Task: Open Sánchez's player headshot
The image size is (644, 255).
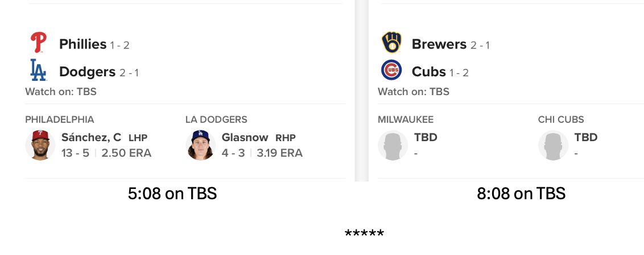Action: coord(40,145)
